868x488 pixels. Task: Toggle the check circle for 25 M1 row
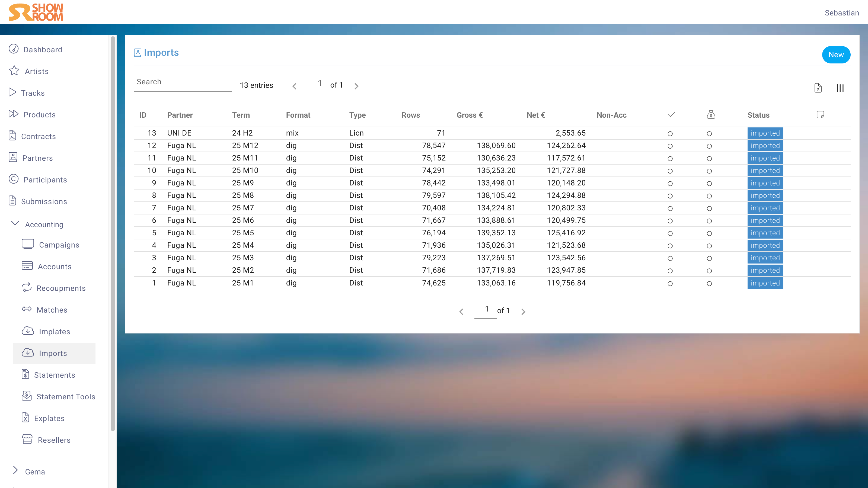pyautogui.click(x=670, y=284)
